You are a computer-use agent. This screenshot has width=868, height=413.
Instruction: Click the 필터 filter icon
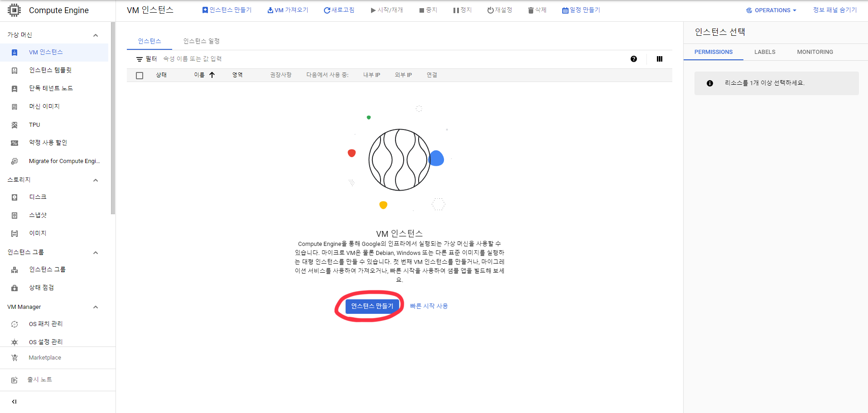pyautogui.click(x=140, y=59)
